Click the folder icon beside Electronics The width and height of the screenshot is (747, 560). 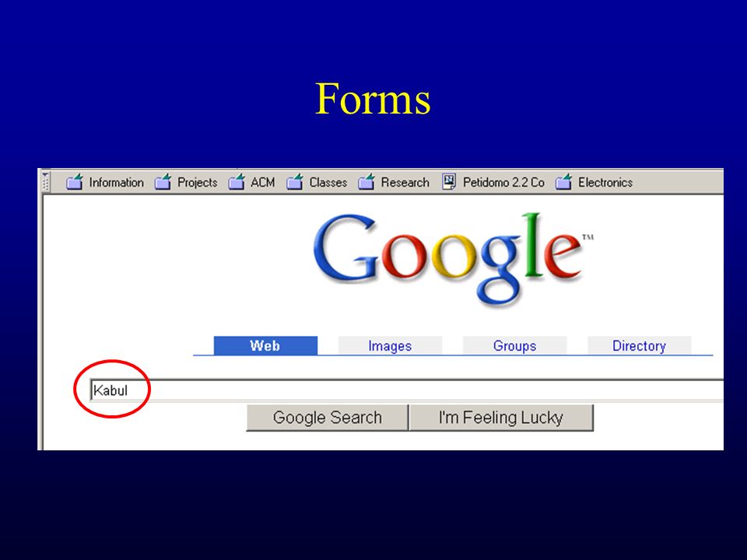click(x=563, y=182)
